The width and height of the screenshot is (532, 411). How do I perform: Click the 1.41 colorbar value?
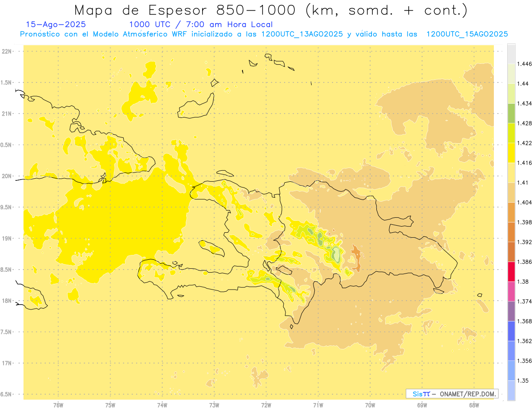523,182
